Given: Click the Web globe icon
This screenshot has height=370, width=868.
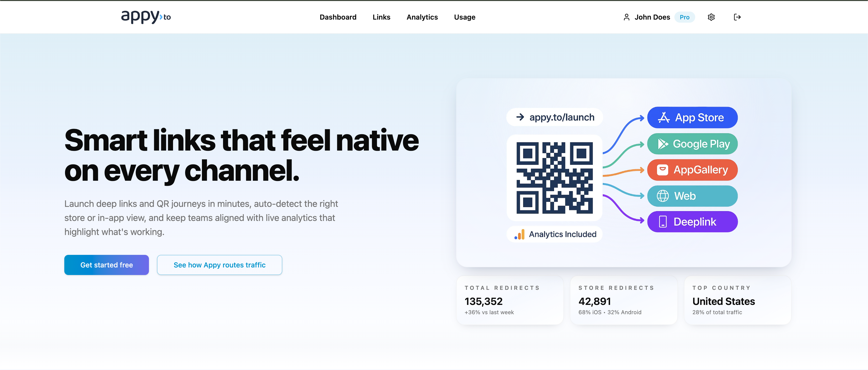Looking at the screenshot, I should [x=663, y=196].
